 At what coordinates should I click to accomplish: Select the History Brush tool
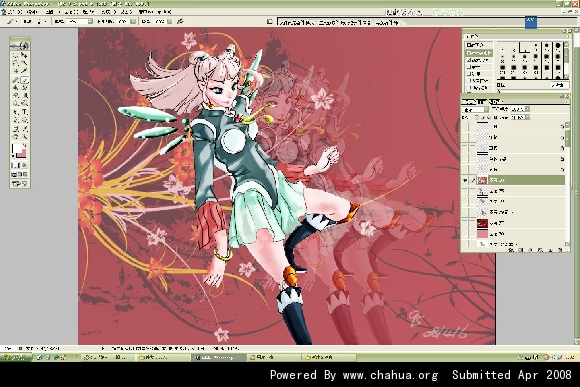tap(24, 88)
